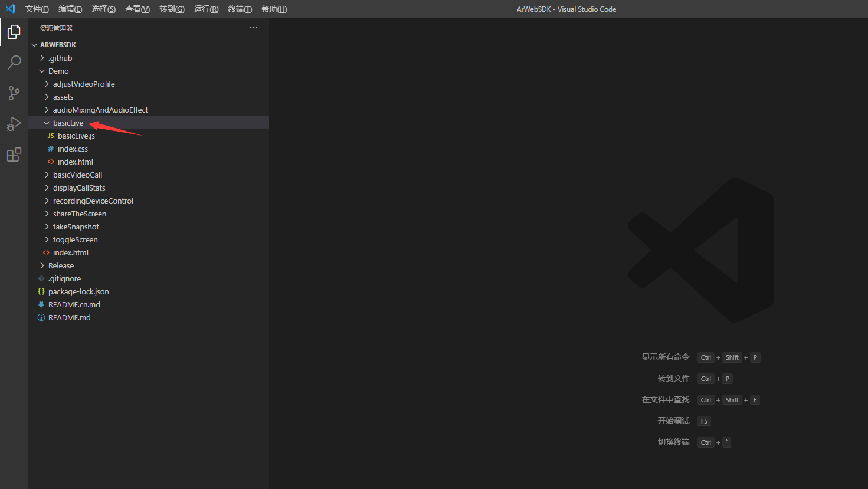Open the 选择(S) menu
Screen dimensions: 868x489
click(x=104, y=9)
